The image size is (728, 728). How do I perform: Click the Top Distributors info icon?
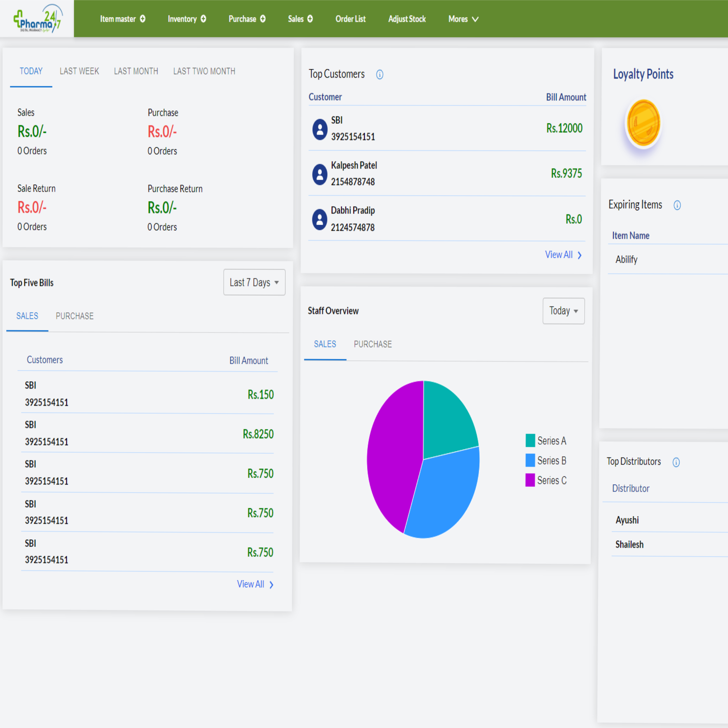click(x=676, y=462)
